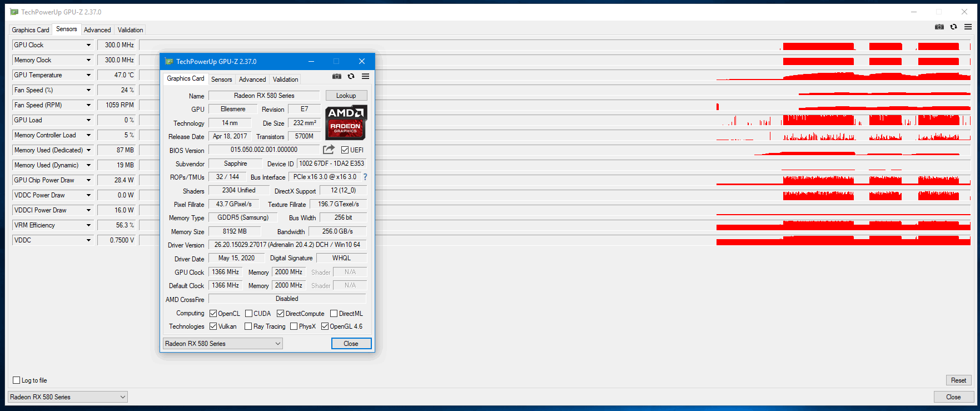
Task: Click the AMD CrossFire Disabled field
Action: (x=287, y=299)
